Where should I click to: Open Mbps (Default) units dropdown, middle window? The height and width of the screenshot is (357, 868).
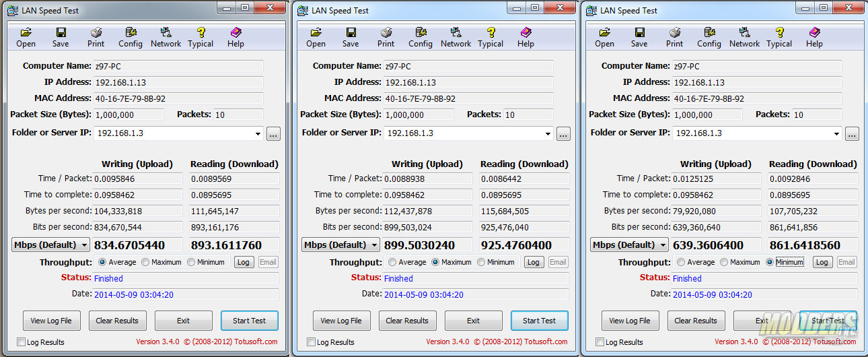(x=341, y=245)
